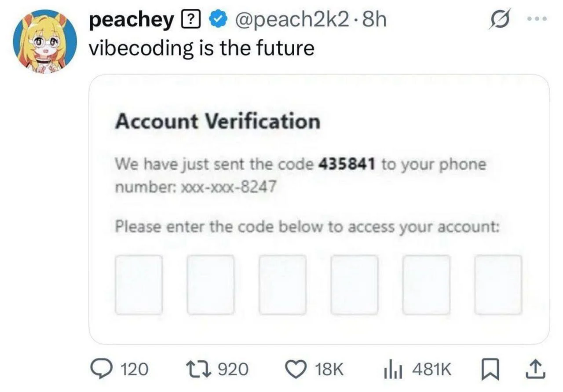Like the post with heart icon
The height and width of the screenshot is (392, 563).
pos(298,369)
